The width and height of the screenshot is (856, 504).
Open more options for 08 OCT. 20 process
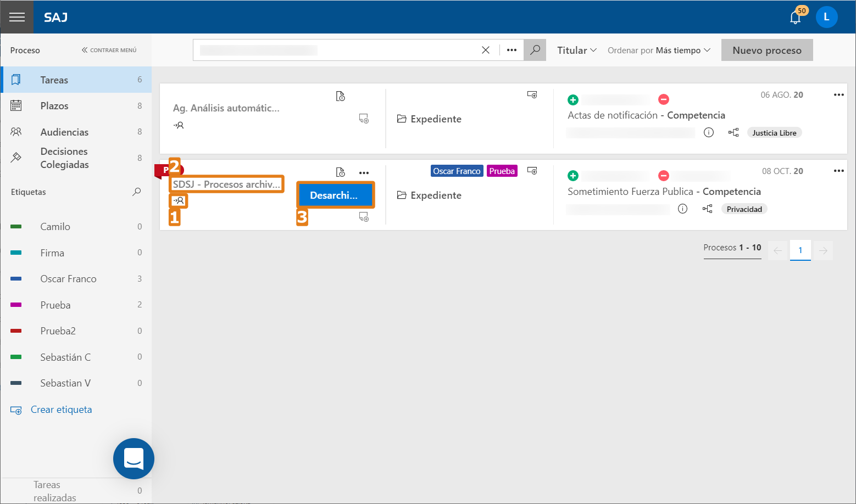(x=838, y=171)
